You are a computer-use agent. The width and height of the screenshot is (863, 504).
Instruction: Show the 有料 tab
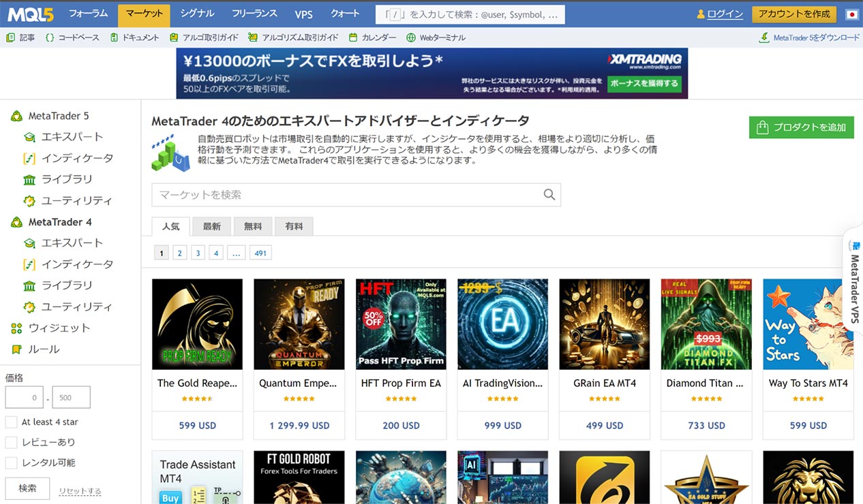(294, 226)
